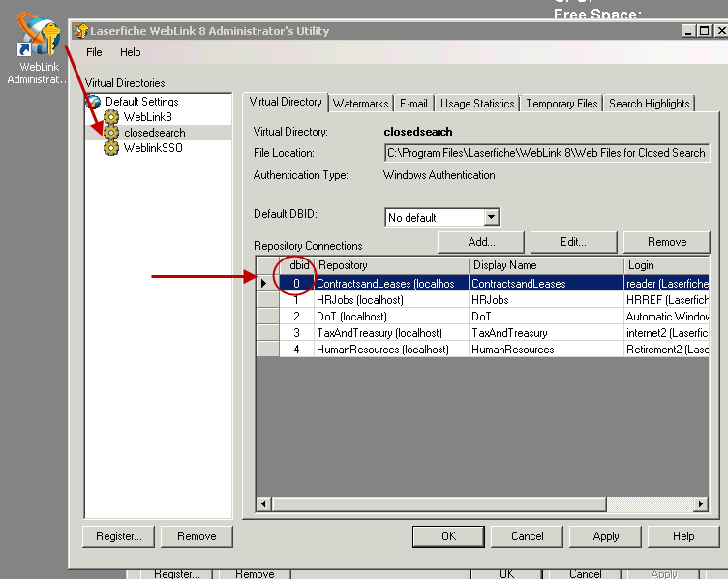Sort by the Repository column header
The height and width of the screenshot is (579, 728).
(392, 265)
